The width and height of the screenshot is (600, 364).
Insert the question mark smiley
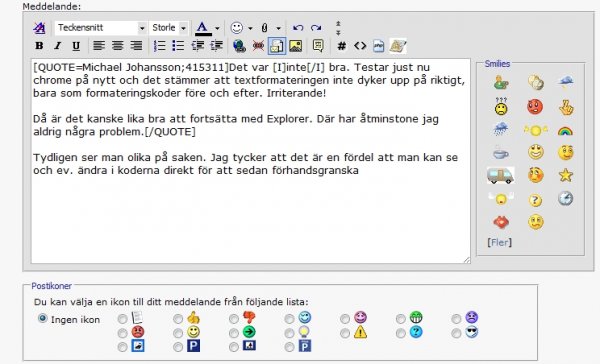[x=535, y=200]
